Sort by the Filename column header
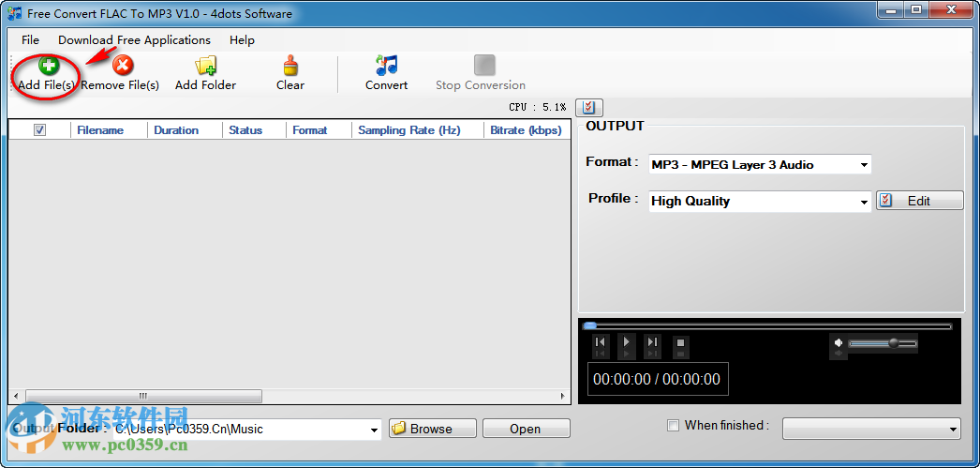 109,130
